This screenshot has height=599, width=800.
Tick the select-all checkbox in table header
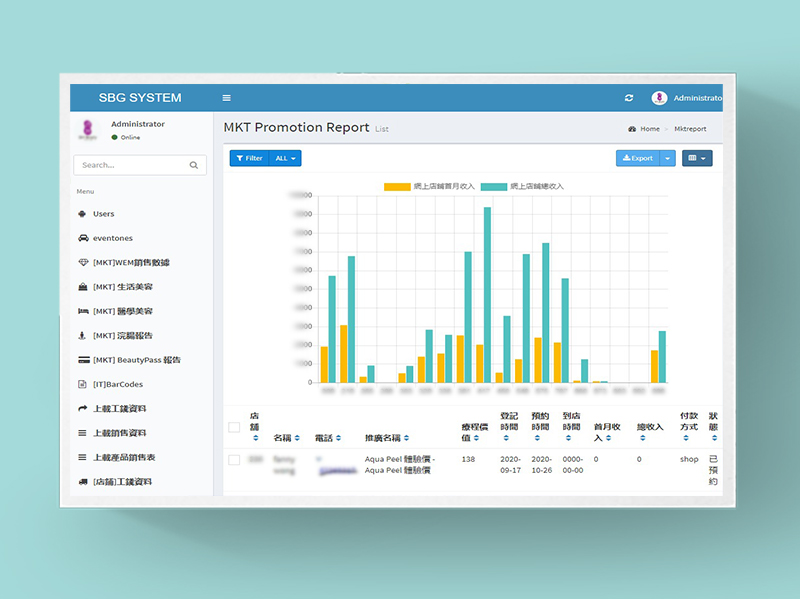point(234,427)
